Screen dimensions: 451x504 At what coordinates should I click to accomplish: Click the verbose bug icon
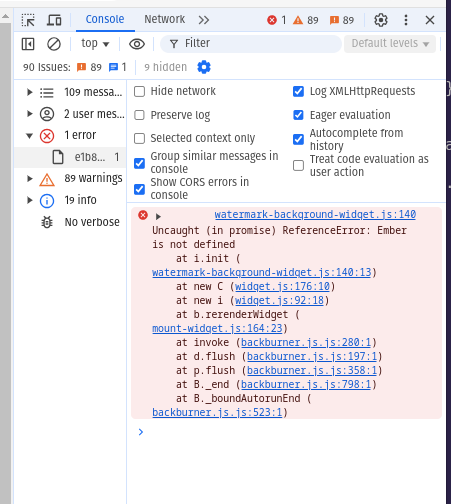pos(47,222)
